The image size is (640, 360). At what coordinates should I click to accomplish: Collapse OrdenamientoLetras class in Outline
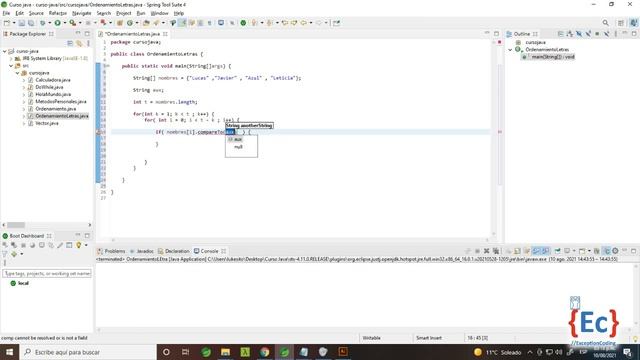[510, 49]
